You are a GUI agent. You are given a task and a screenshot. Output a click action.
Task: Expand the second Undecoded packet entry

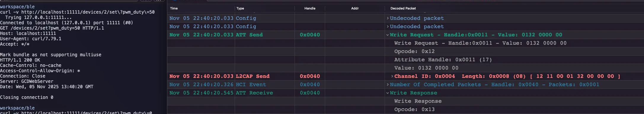tap(388, 26)
